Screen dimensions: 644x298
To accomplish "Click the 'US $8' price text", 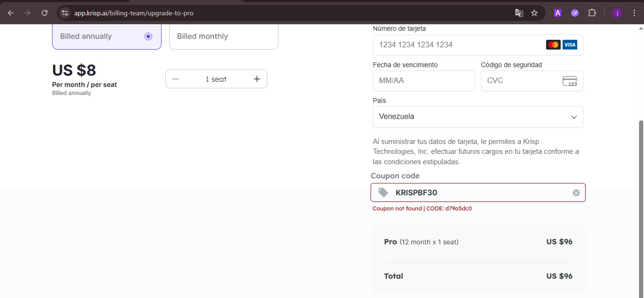I will click(74, 70).
